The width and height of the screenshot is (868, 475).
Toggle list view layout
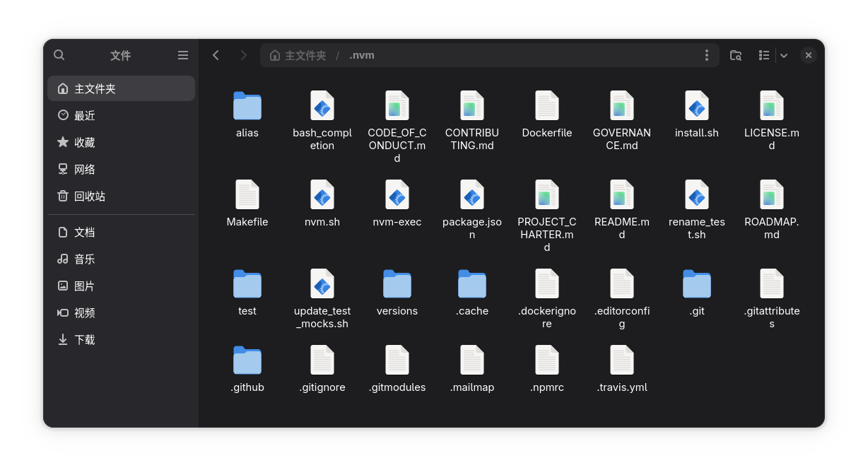764,55
